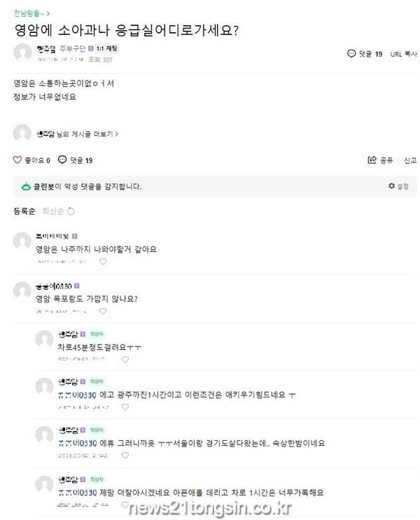Click the author's profile avatar at top

(x=22, y=53)
